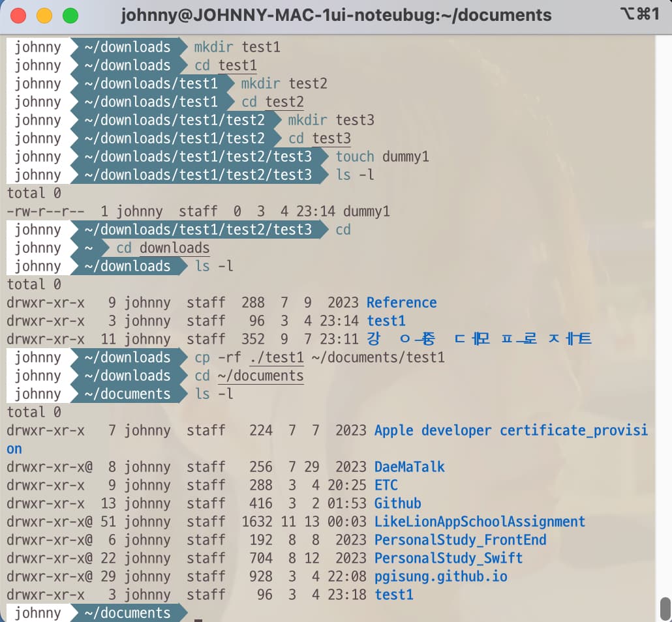Click the time 01:53 on Github row
672x622 pixels.
coord(346,503)
